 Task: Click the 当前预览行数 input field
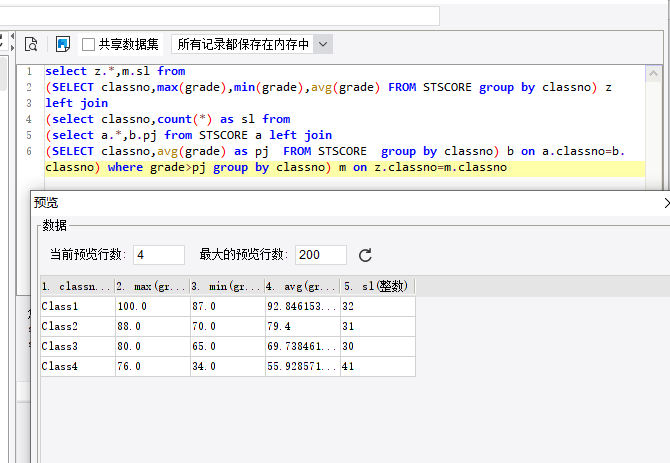click(159, 255)
